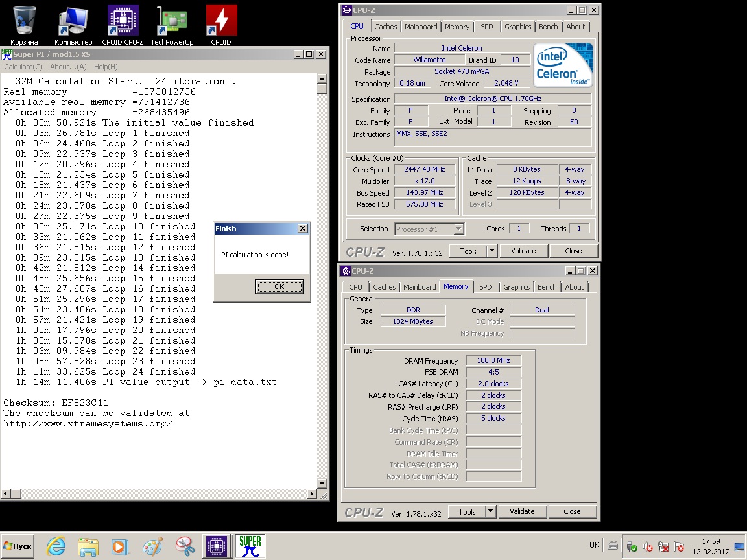The height and width of the screenshot is (560, 747).
Task: Switch to CPU-Z taskbar button
Action: [x=217, y=546]
